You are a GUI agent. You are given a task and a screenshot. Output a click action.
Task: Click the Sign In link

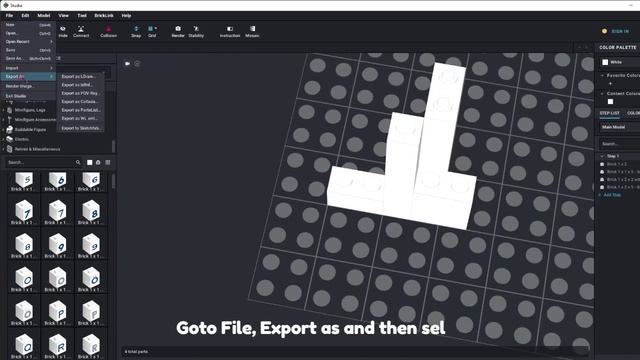pyautogui.click(x=620, y=31)
